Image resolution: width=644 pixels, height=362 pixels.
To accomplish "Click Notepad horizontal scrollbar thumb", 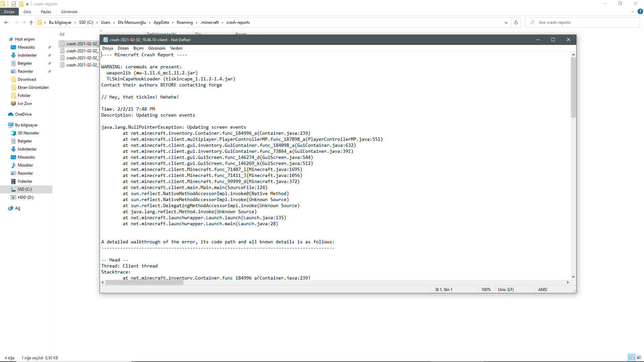I will tap(145, 283).
